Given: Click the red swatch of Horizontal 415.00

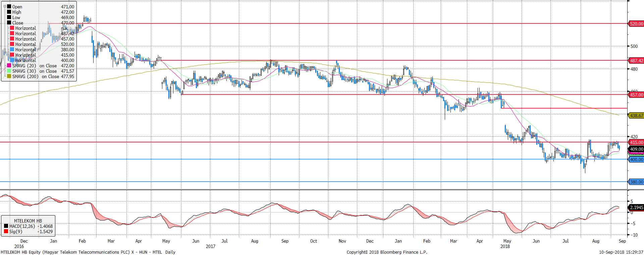Looking at the screenshot, I should coord(12,55).
